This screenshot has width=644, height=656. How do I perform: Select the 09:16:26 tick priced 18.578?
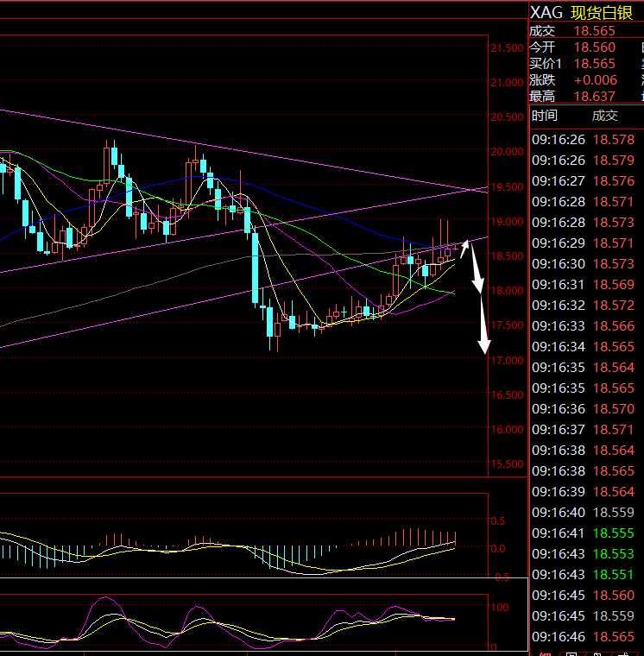click(x=584, y=139)
